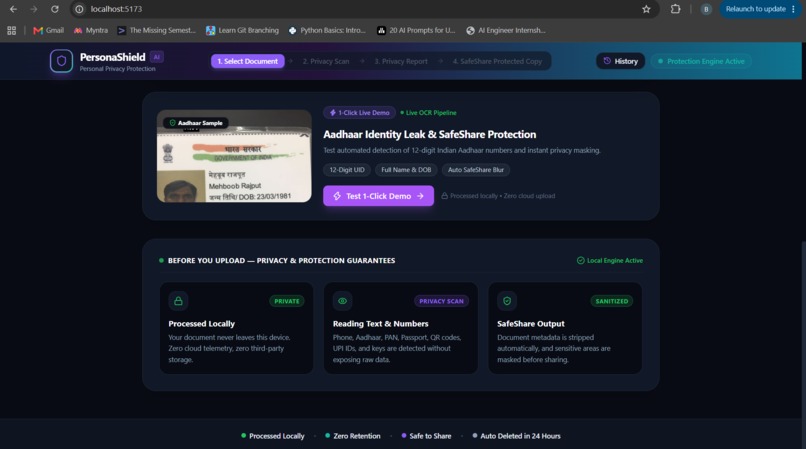Open the 20 AI Prompts bookmark
The height and width of the screenshot is (449, 806).
(x=416, y=30)
